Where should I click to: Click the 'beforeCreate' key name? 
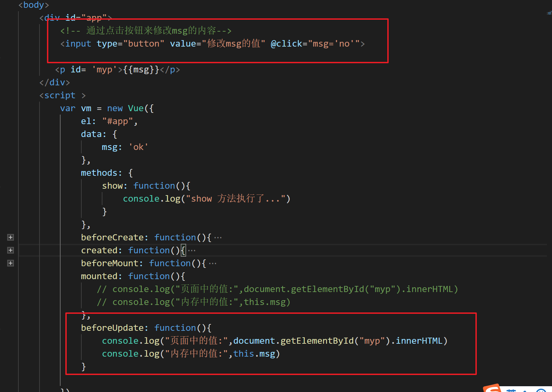pyautogui.click(x=112, y=237)
